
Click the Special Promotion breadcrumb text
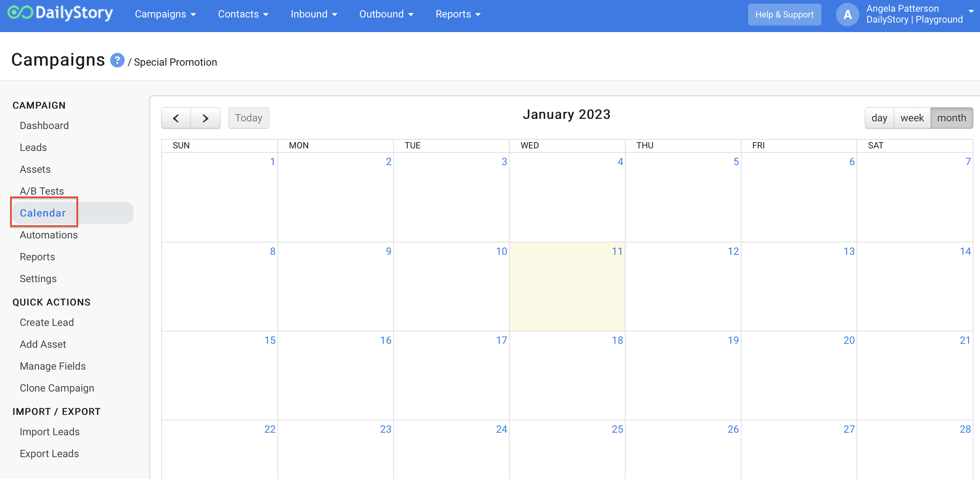(175, 62)
